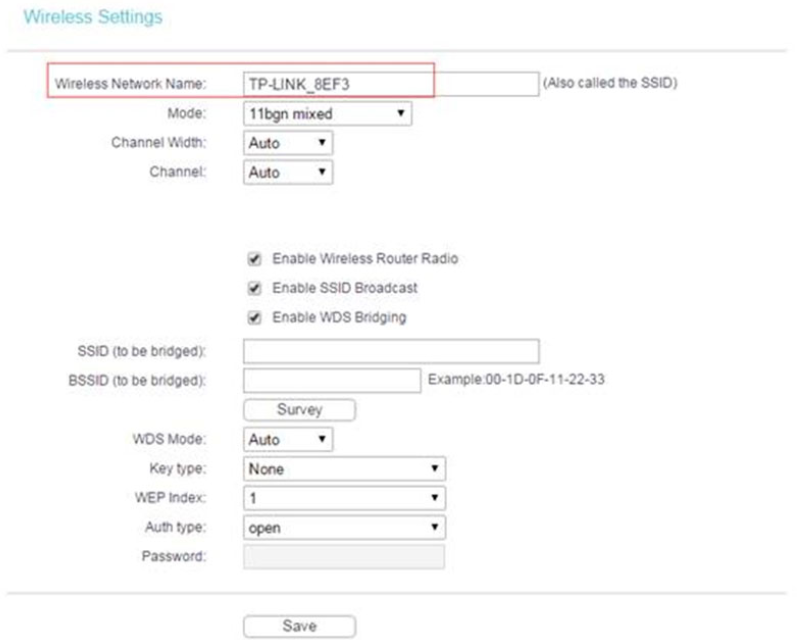
Task: Click the Wireless Settings page heading
Action: (92, 18)
